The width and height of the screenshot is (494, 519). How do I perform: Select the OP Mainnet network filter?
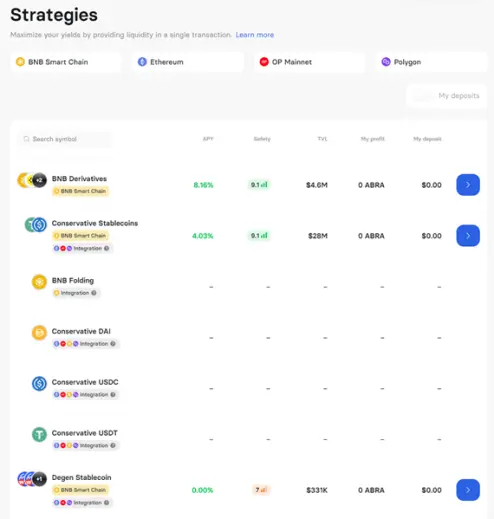point(309,62)
